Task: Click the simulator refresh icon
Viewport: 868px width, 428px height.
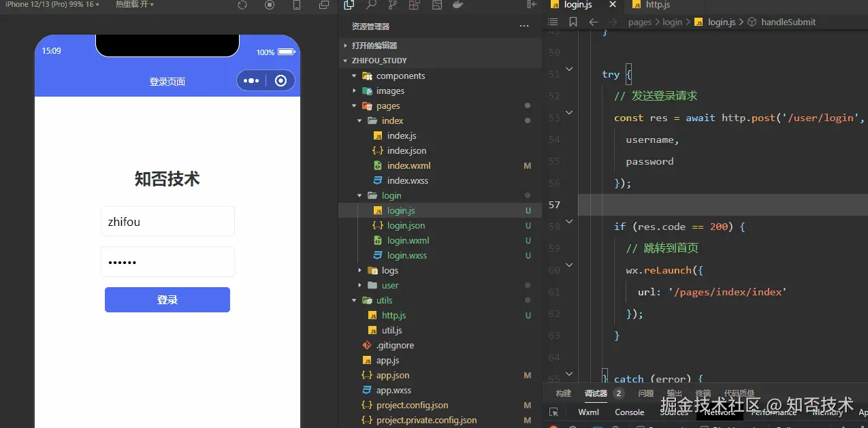Action: click(242, 5)
